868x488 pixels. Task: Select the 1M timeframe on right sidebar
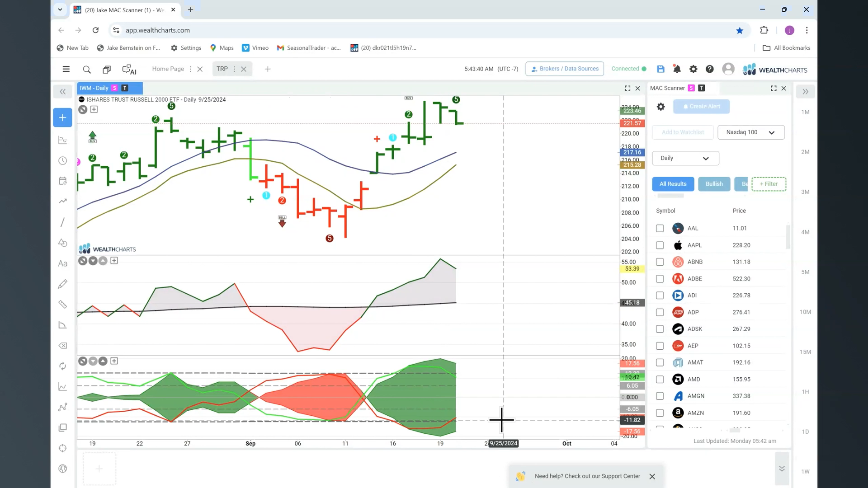805,112
